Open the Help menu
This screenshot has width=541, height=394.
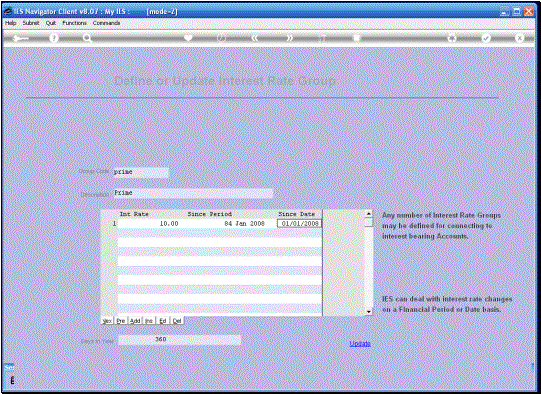point(11,23)
